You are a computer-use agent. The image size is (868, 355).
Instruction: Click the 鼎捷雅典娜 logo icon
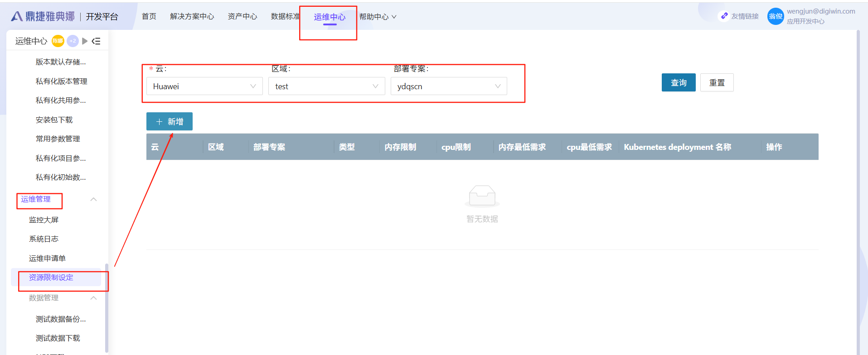pos(17,17)
